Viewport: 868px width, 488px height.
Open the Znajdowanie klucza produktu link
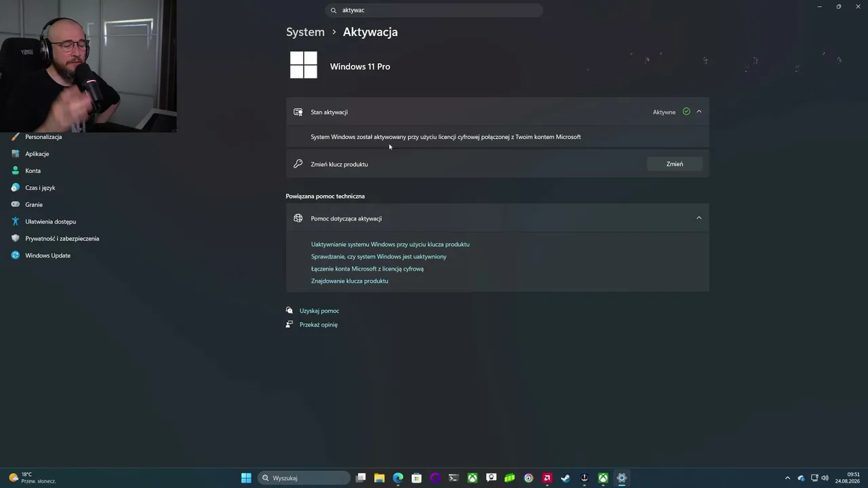349,281
